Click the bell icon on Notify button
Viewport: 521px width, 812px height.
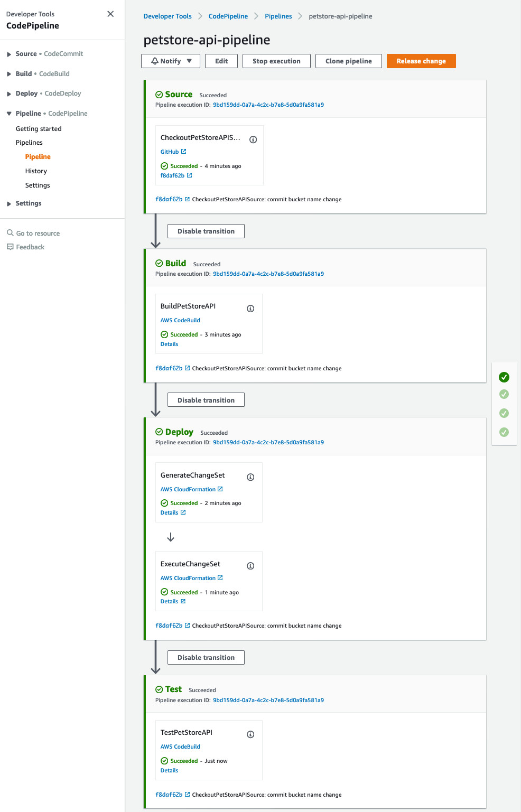(x=155, y=61)
